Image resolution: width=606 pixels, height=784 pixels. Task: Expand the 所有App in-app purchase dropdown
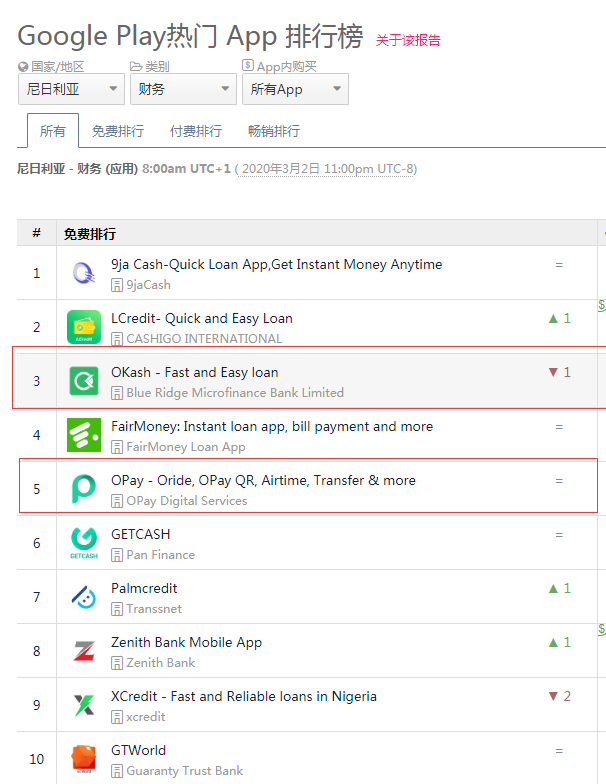295,89
